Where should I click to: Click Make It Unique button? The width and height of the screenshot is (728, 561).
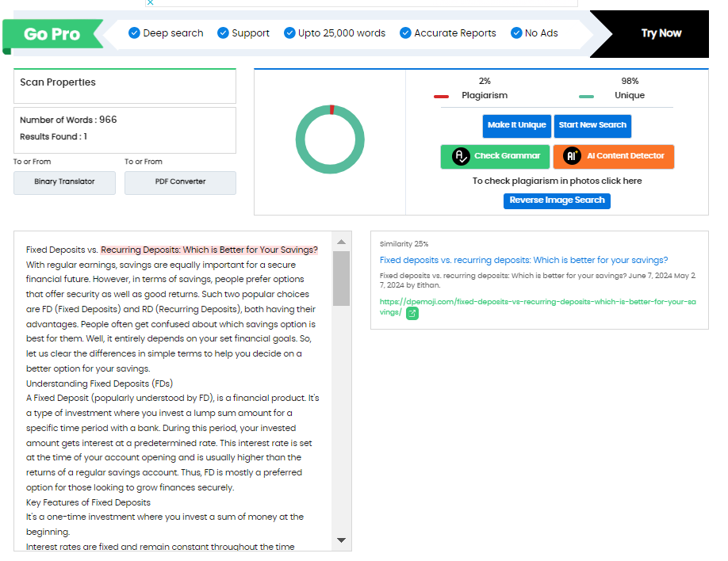(517, 126)
